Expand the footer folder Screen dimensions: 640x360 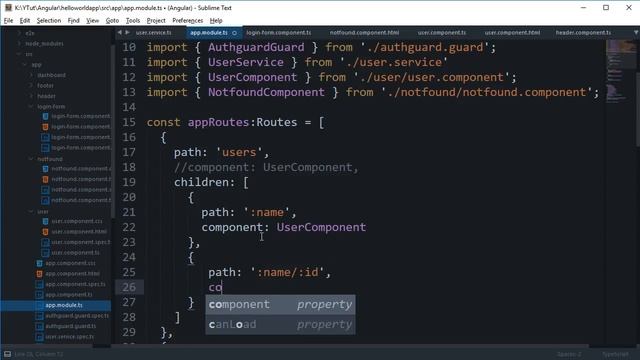(x=31, y=86)
